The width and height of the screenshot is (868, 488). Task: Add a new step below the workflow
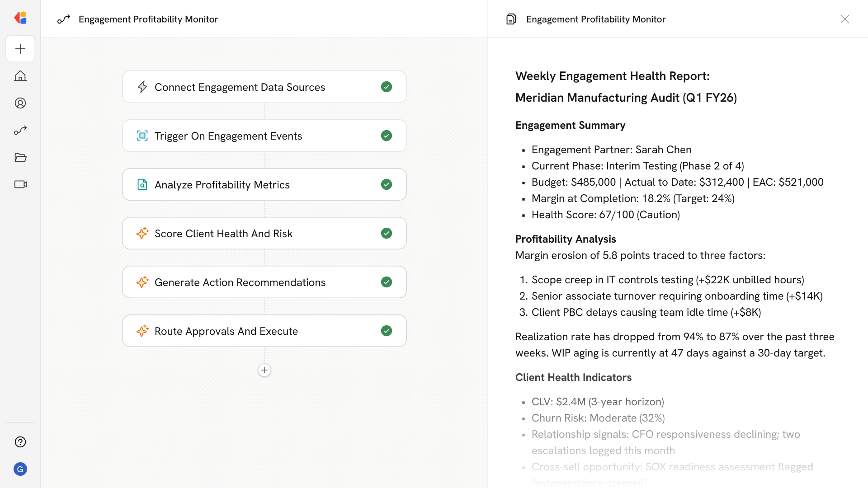coord(264,370)
